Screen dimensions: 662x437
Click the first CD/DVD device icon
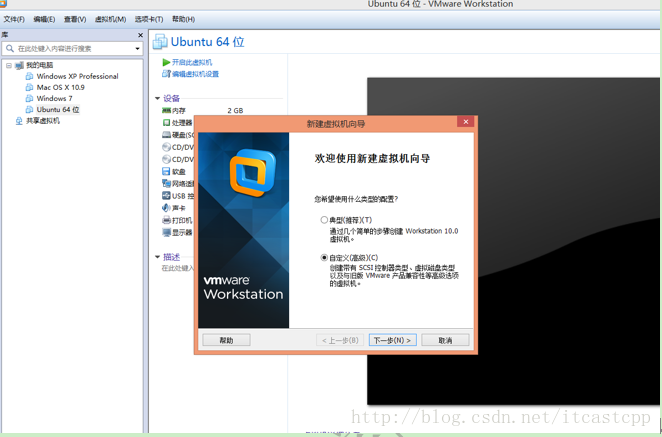(x=166, y=147)
